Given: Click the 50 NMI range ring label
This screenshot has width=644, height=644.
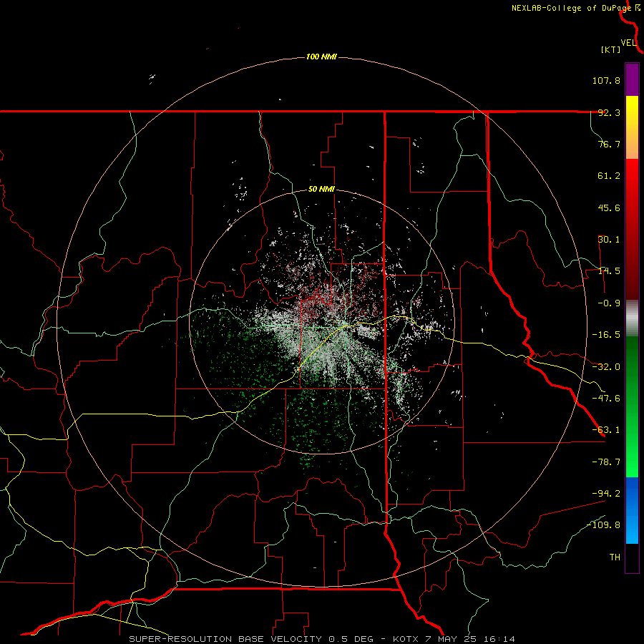Looking at the screenshot, I should (321, 190).
